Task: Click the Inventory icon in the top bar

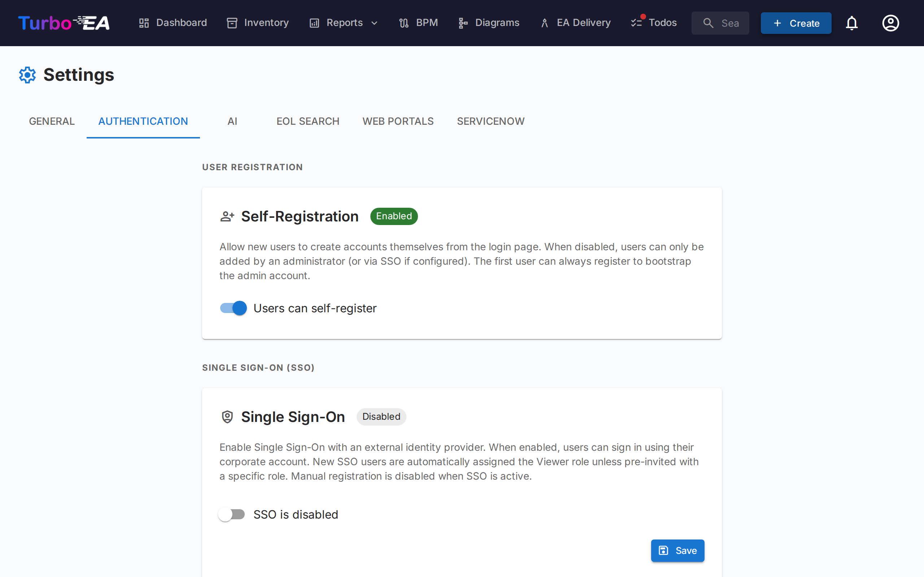Action: (232, 23)
